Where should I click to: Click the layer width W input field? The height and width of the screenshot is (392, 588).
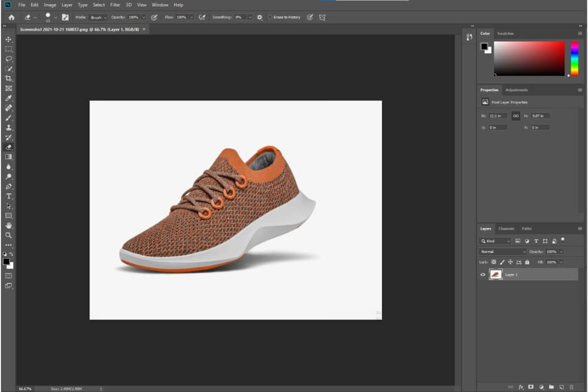(497, 116)
